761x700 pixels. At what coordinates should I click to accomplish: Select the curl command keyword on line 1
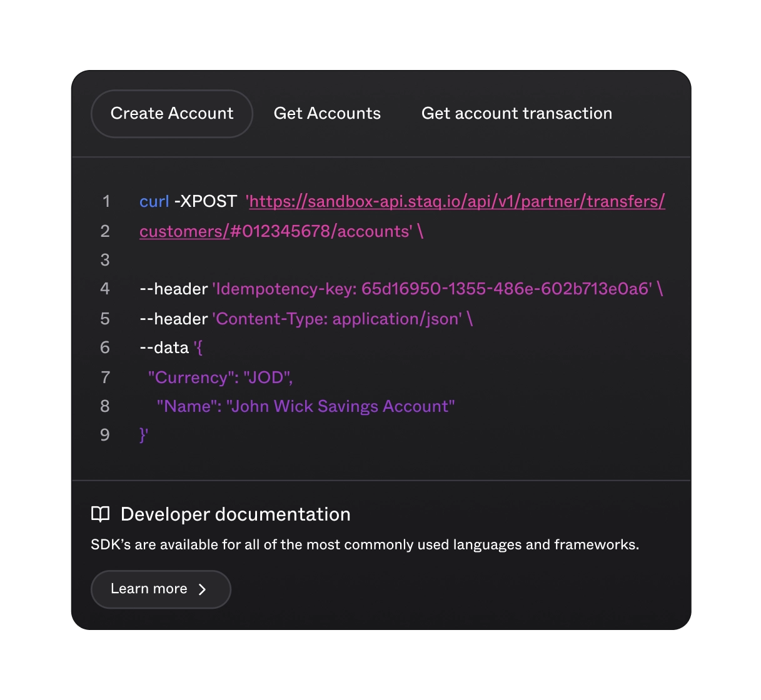(154, 201)
